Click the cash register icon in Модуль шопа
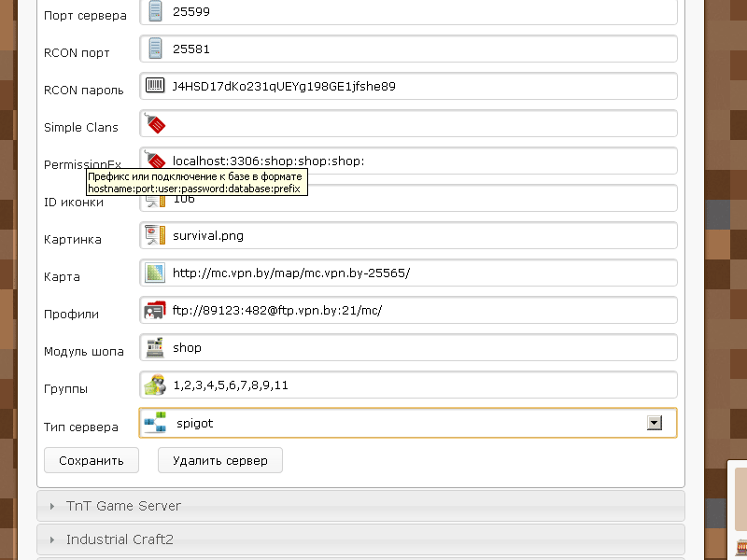The image size is (747, 560). click(155, 347)
